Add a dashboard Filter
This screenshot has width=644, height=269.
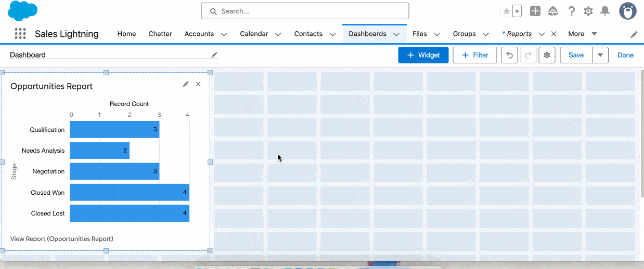[475, 55]
